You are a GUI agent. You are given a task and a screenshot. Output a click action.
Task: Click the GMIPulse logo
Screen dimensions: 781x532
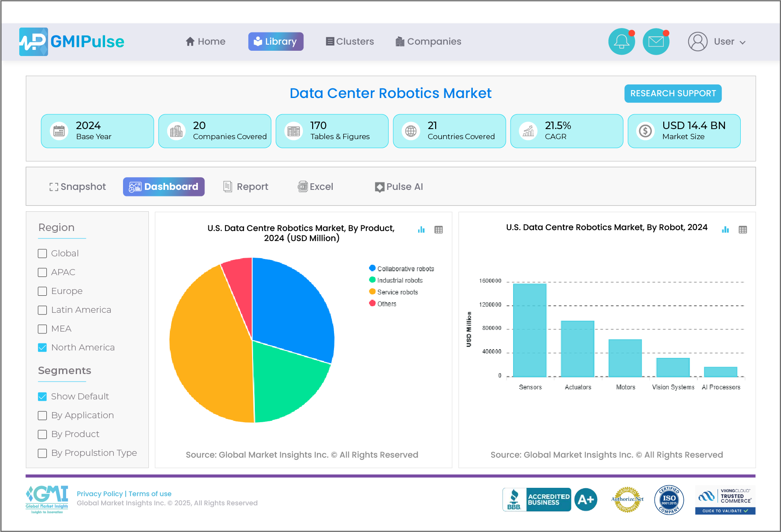pos(72,42)
